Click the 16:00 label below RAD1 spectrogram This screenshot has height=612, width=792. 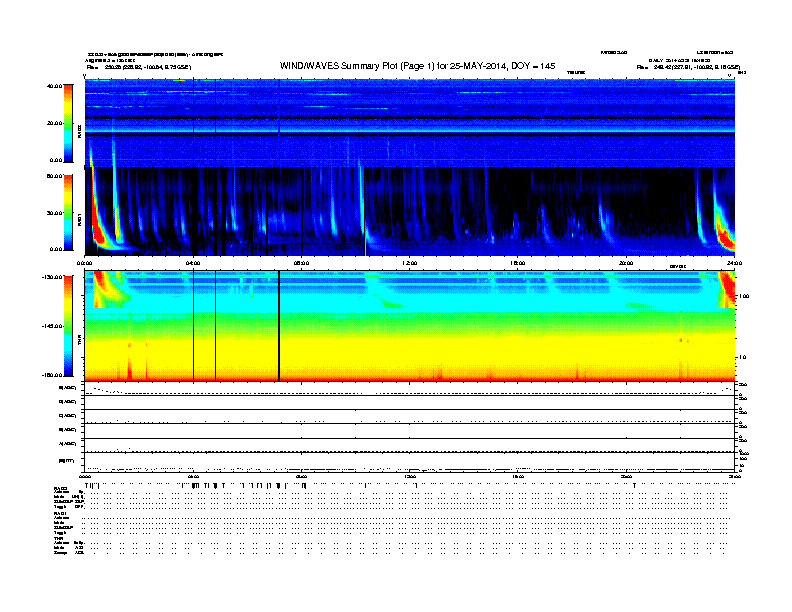pos(518,263)
